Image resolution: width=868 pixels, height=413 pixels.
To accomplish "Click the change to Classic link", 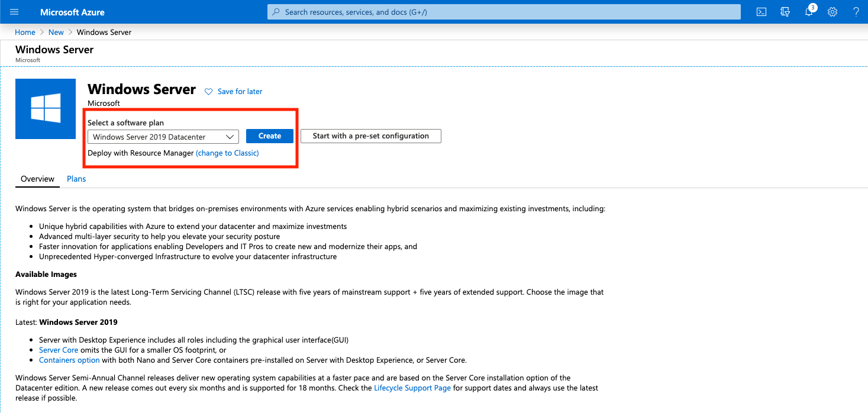I will [x=227, y=153].
